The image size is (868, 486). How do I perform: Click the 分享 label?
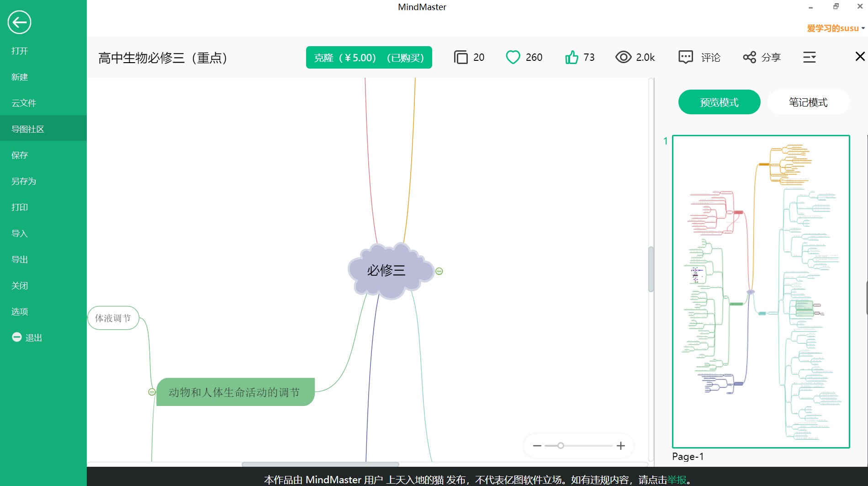(771, 57)
